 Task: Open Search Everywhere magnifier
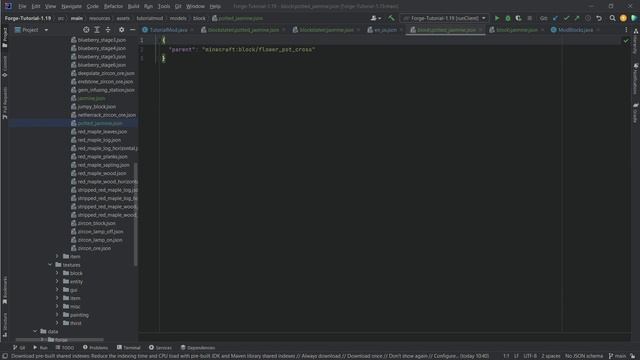(x=612, y=18)
